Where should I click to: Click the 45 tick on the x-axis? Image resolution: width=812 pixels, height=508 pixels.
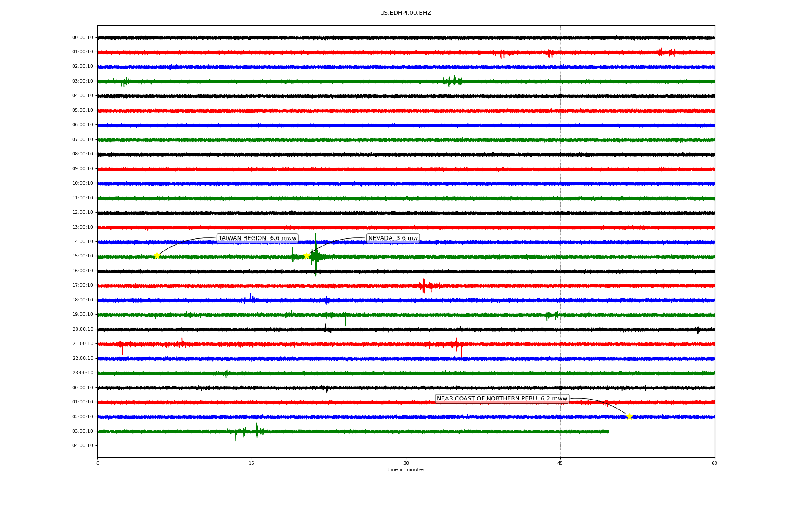pos(560,464)
